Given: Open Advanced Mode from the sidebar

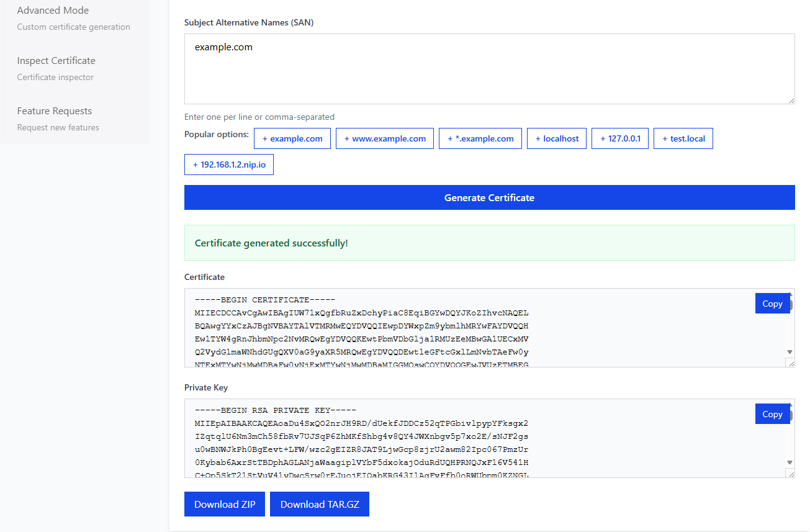Looking at the screenshot, I should click(x=53, y=10).
